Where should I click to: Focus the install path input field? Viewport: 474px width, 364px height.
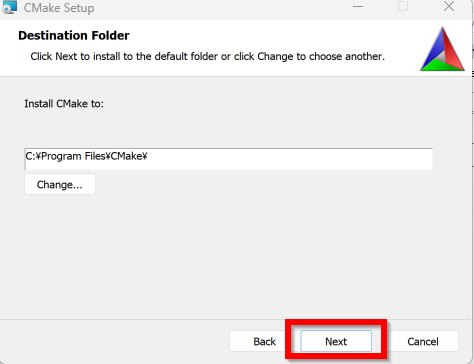pos(228,159)
